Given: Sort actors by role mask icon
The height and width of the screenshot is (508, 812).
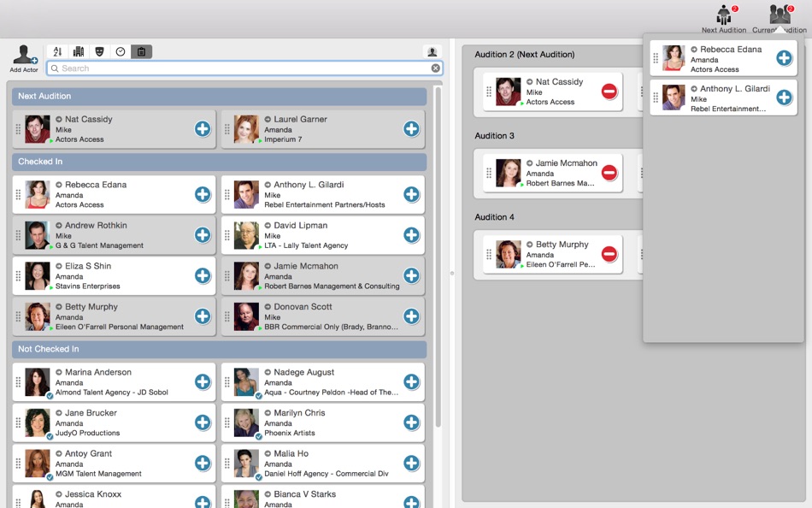Looking at the screenshot, I should pos(99,51).
